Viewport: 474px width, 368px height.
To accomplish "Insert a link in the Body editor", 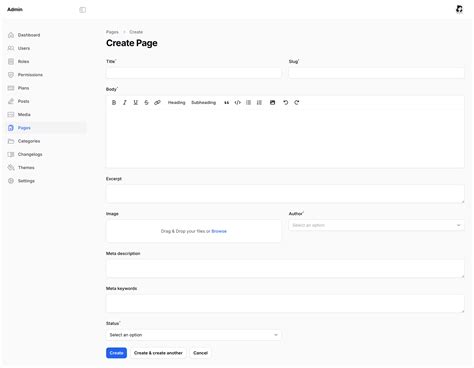I will pyautogui.click(x=157, y=103).
